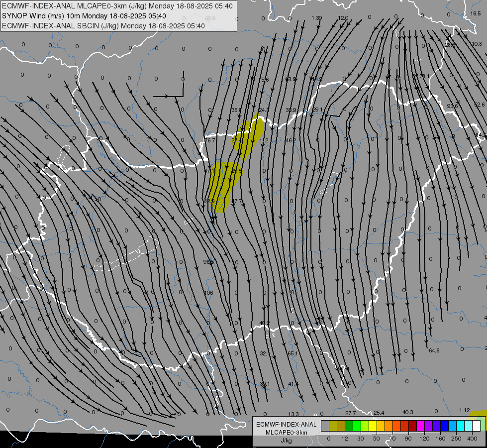
Task: Click the legend tick label 70
Action: tap(392, 439)
